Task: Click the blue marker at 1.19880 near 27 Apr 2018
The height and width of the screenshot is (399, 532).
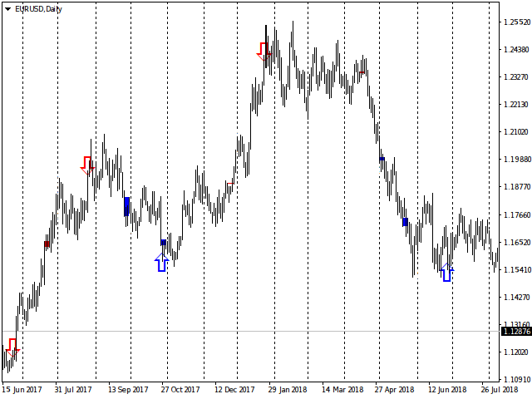Action: click(x=382, y=159)
